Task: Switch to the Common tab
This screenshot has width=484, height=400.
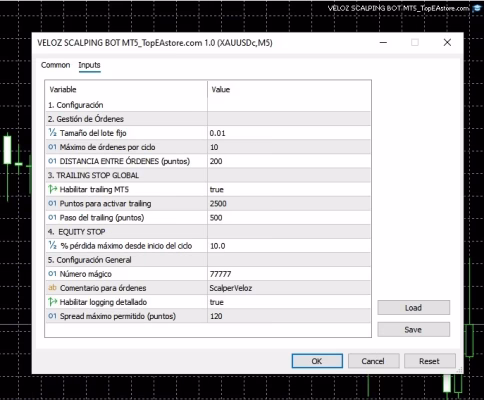Action: coord(55,65)
